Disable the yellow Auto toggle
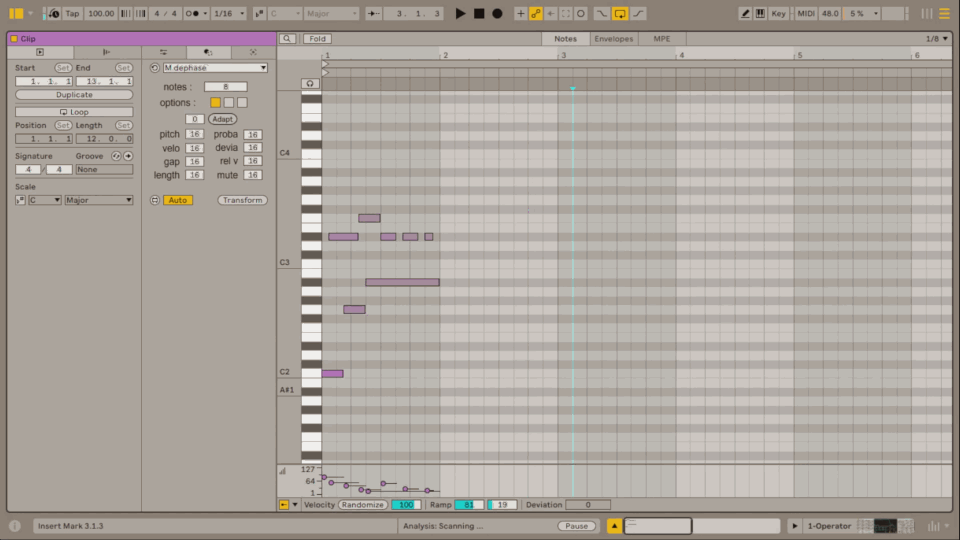 177,200
